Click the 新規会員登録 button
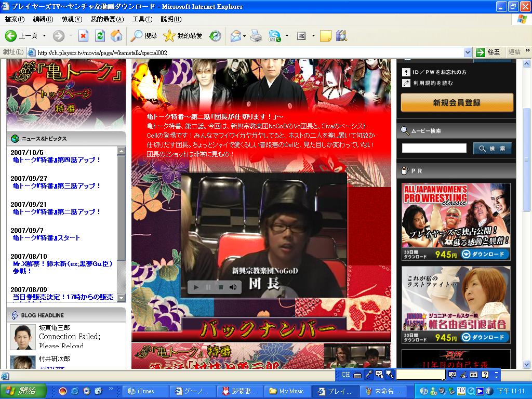Screen dimensions: 532x399 click(x=457, y=102)
